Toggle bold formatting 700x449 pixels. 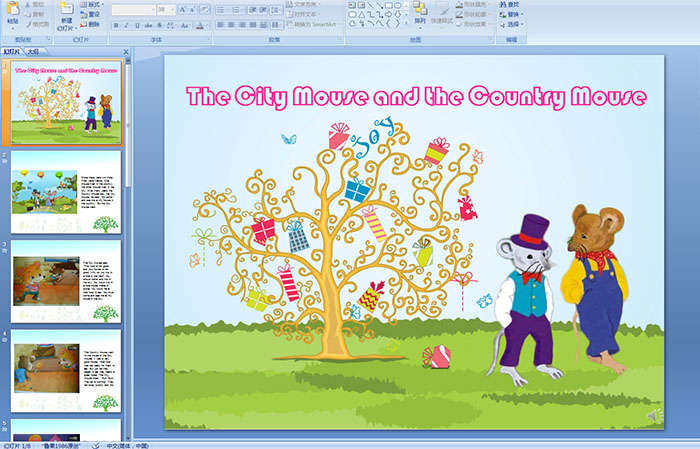[x=116, y=25]
